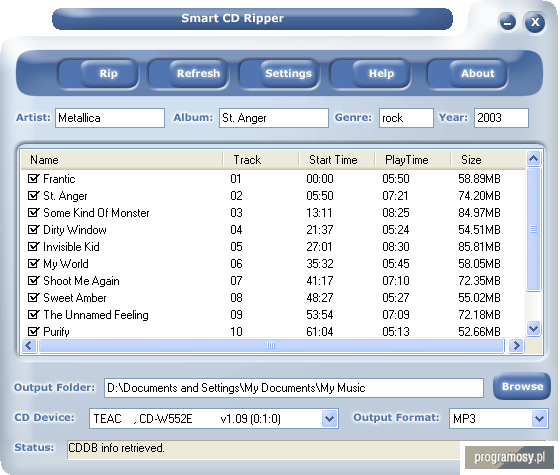Sort by the Size column header

tap(488, 160)
